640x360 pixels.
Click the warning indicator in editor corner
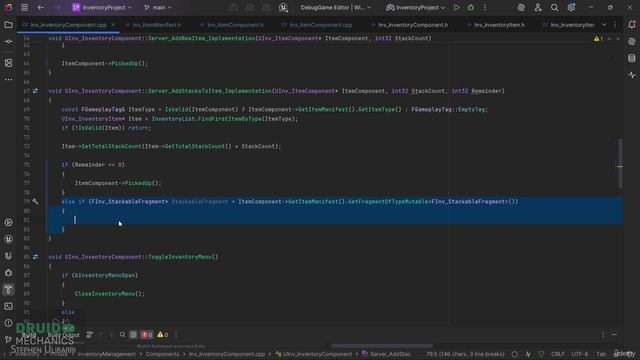click(x=599, y=39)
